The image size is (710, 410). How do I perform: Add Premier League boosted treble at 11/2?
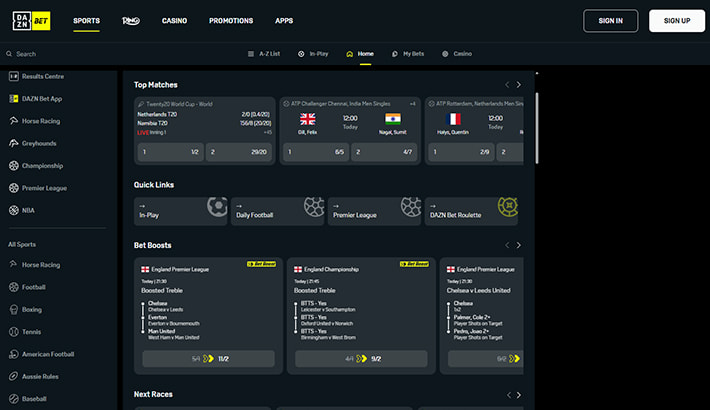pos(208,359)
